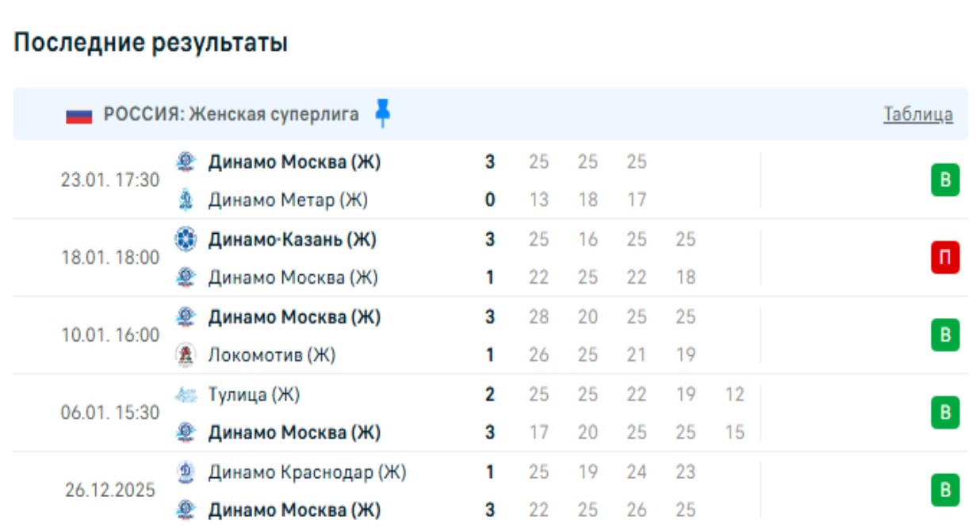The image size is (980, 528).
Task: Click the Динамо-Казань (Ж) team logo
Action: coord(186,239)
